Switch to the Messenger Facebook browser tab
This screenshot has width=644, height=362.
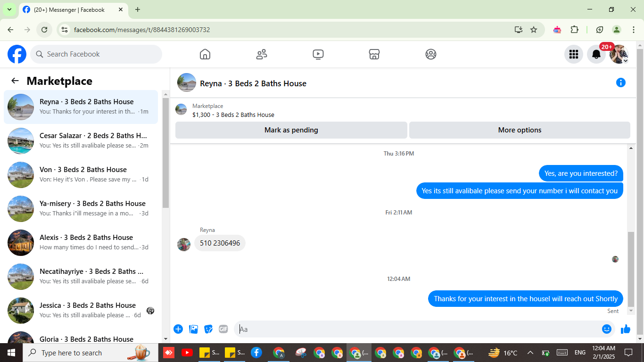coord(73,9)
